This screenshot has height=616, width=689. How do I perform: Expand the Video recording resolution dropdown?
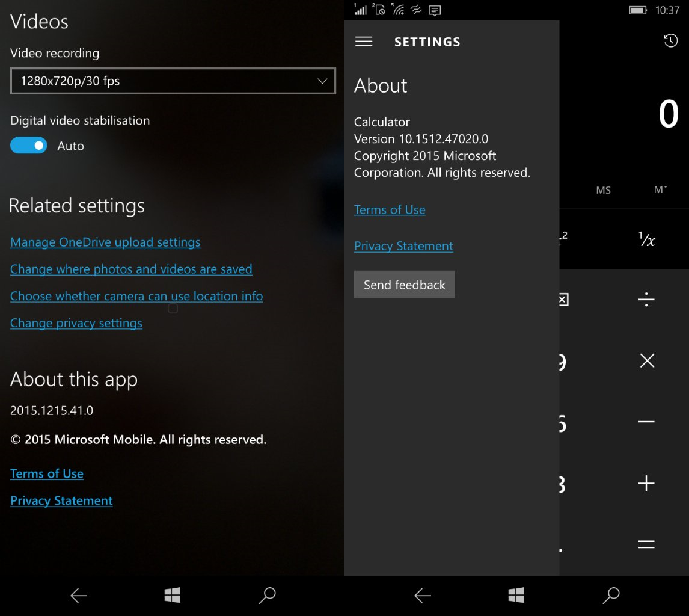pyautogui.click(x=173, y=81)
